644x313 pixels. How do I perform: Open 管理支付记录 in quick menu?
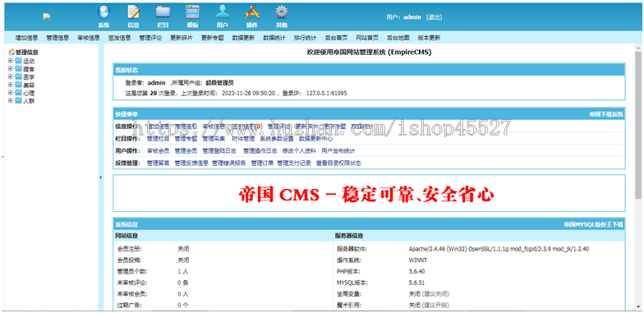[x=294, y=163]
